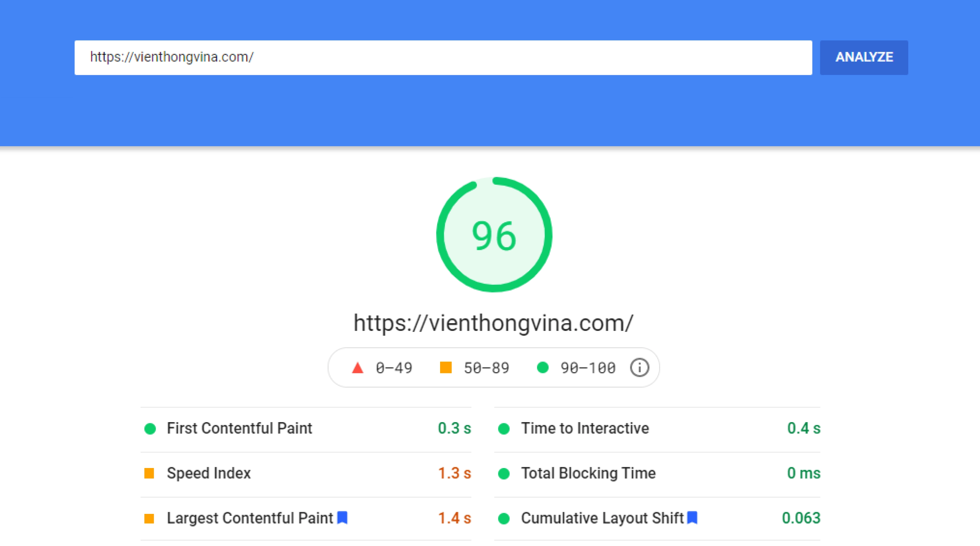The height and width of the screenshot is (546, 980).
Task: Click the green dot for Cumulative Layout Shift
Action: pos(504,519)
